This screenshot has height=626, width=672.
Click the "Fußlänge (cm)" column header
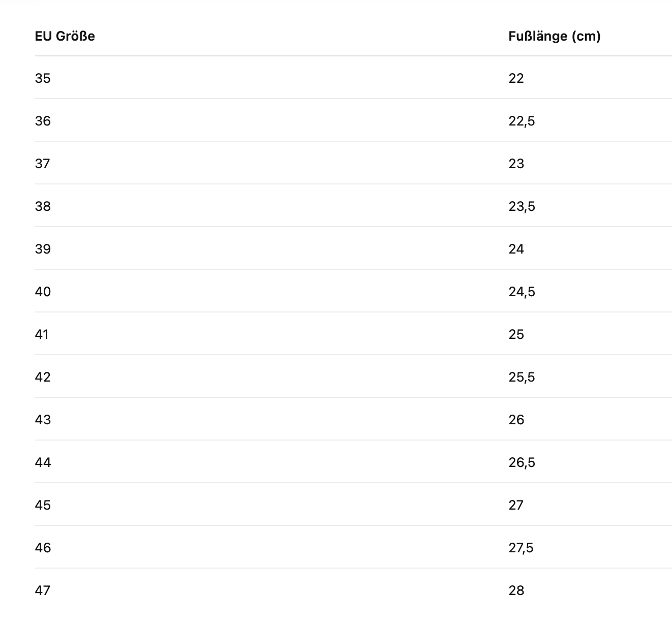(554, 36)
